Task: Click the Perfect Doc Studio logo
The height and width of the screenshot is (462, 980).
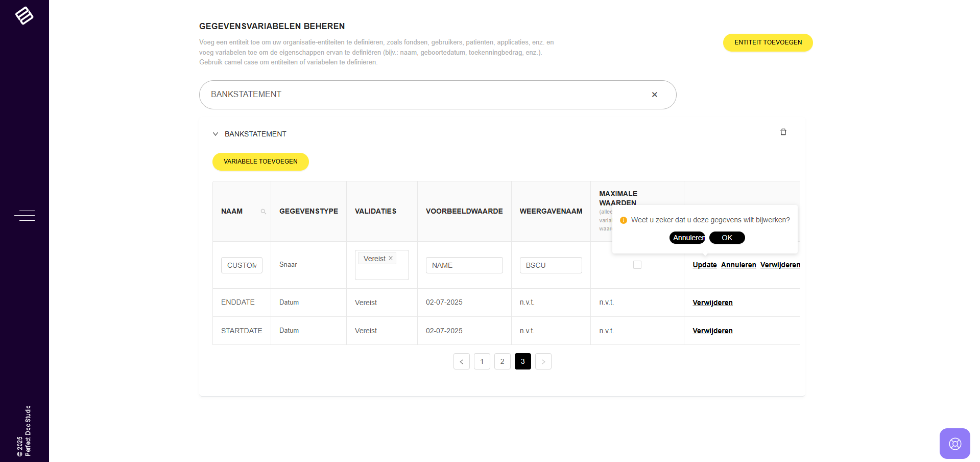Action: 24,15
